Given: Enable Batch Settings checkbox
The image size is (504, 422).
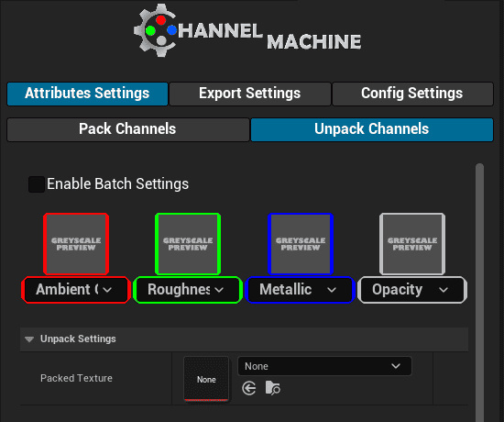Looking at the screenshot, I should tap(37, 184).
